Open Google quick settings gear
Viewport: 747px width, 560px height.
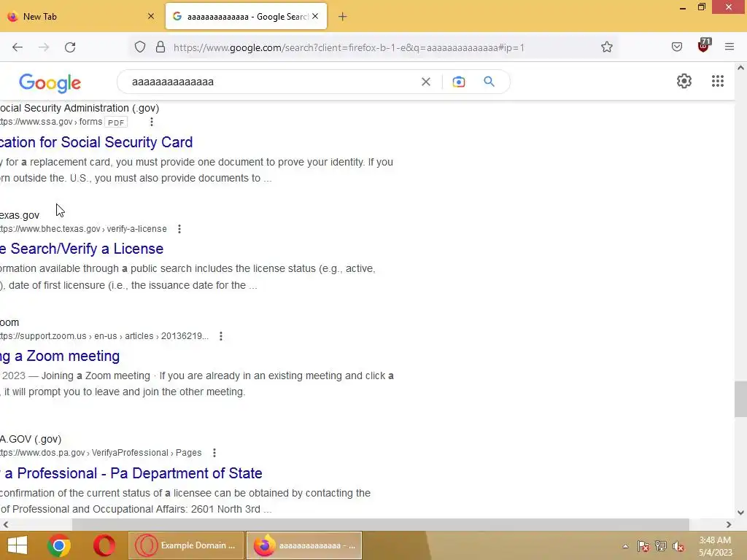pyautogui.click(x=684, y=81)
